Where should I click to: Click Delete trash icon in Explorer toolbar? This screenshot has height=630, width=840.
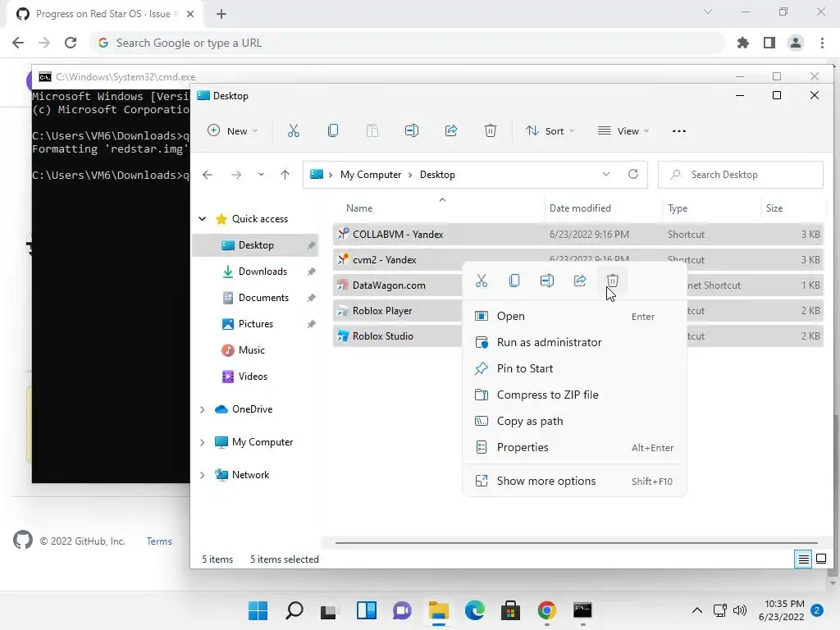[x=491, y=130]
